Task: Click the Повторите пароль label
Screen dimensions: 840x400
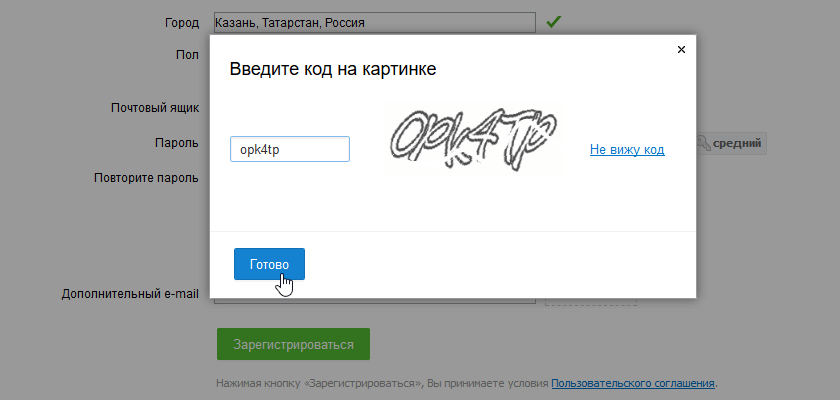Action: click(146, 178)
